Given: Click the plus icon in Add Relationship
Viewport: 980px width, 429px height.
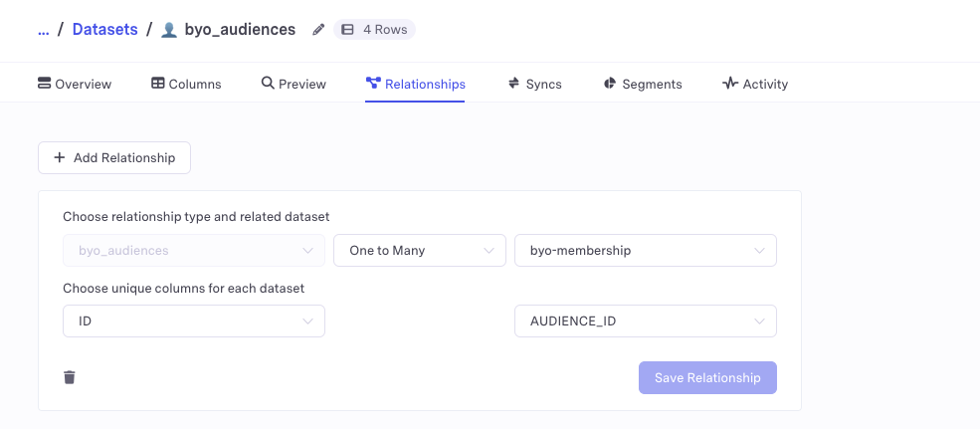Looking at the screenshot, I should 60,157.
